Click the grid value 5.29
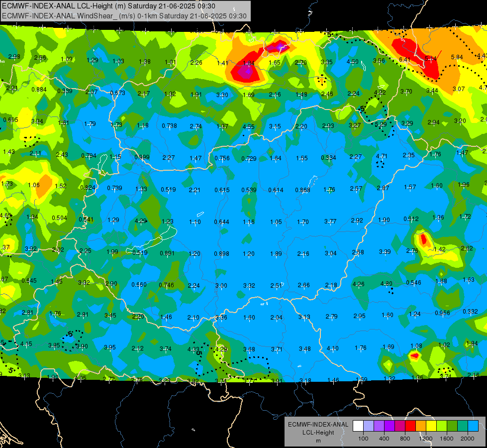The height and width of the screenshot is (448, 487). coord(381,124)
